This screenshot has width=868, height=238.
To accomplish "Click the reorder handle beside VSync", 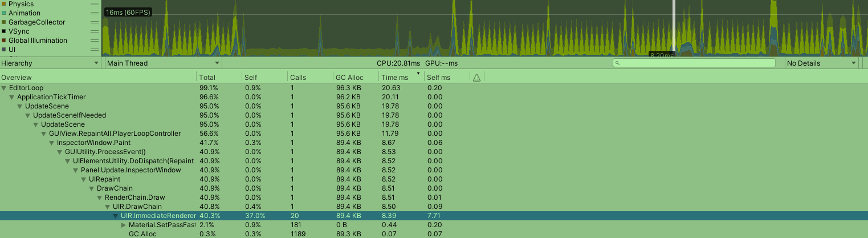I will tap(94, 31).
